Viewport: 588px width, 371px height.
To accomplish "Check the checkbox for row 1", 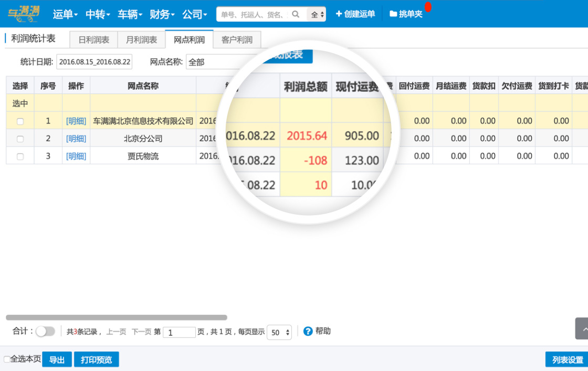I will (20, 121).
